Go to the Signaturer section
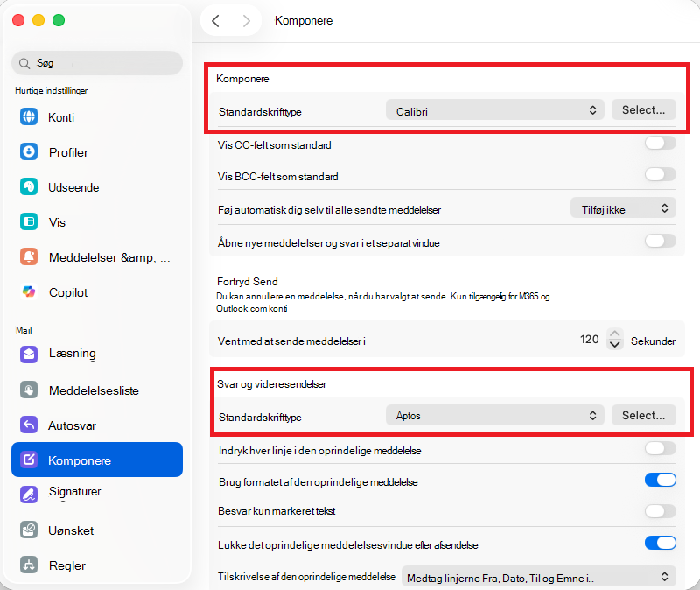This screenshot has width=700, height=590. [x=97, y=494]
